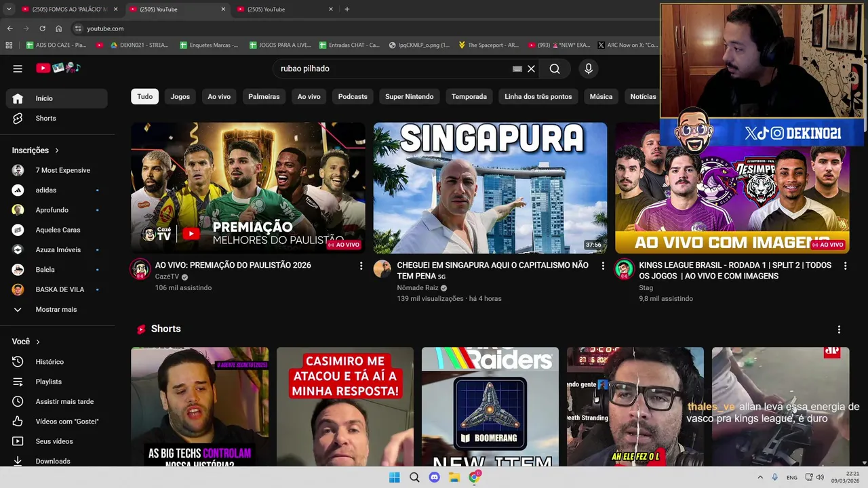Image resolution: width=868 pixels, height=488 pixels.
Task: Click the magnifier search button
Action: coord(555,68)
